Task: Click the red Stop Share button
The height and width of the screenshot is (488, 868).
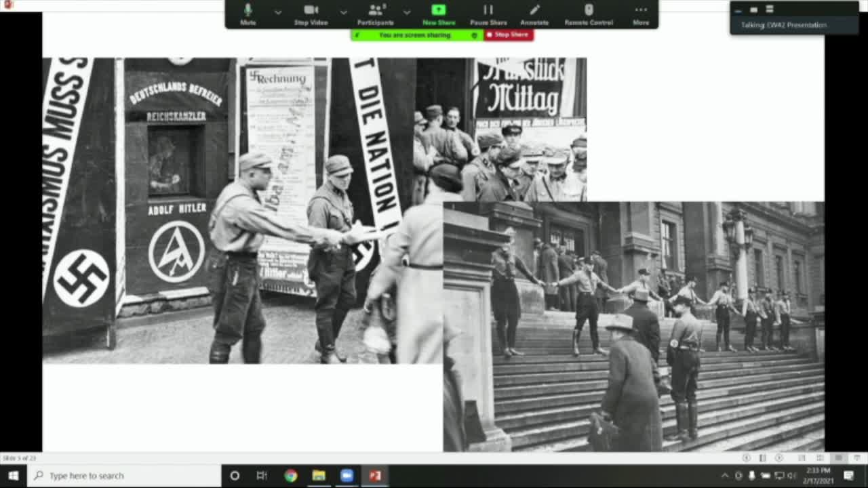Action: click(x=509, y=35)
